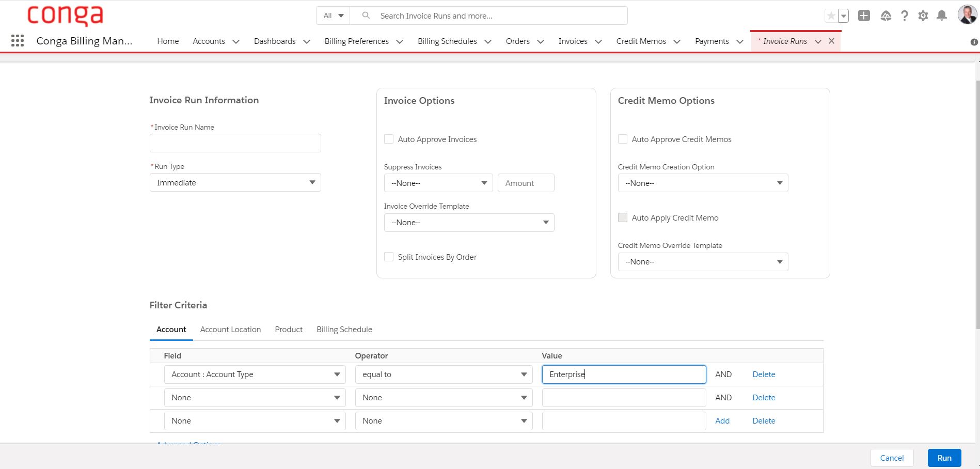
Task: Click the Invoice Run Name input field
Action: (x=235, y=143)
